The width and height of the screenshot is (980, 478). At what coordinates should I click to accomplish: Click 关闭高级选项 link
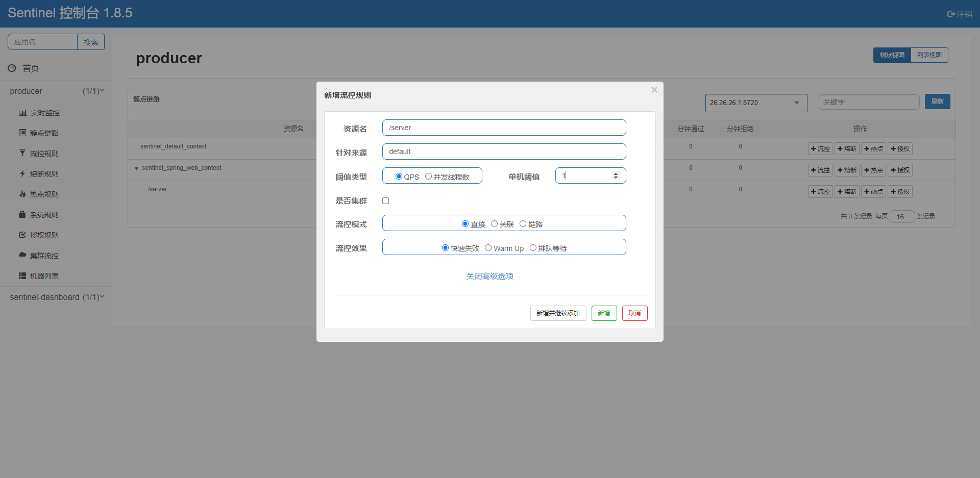[490, 276]
